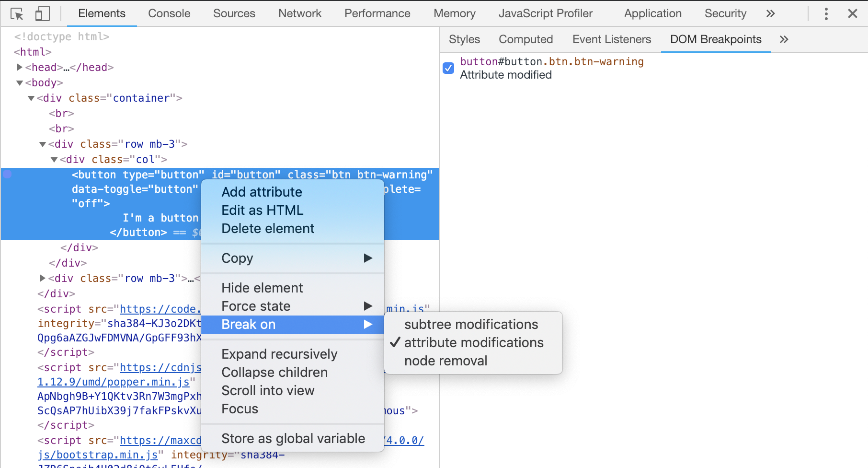Open the js/bootstrap.min.js link
The image size is (868, 468).
(98, 455)
